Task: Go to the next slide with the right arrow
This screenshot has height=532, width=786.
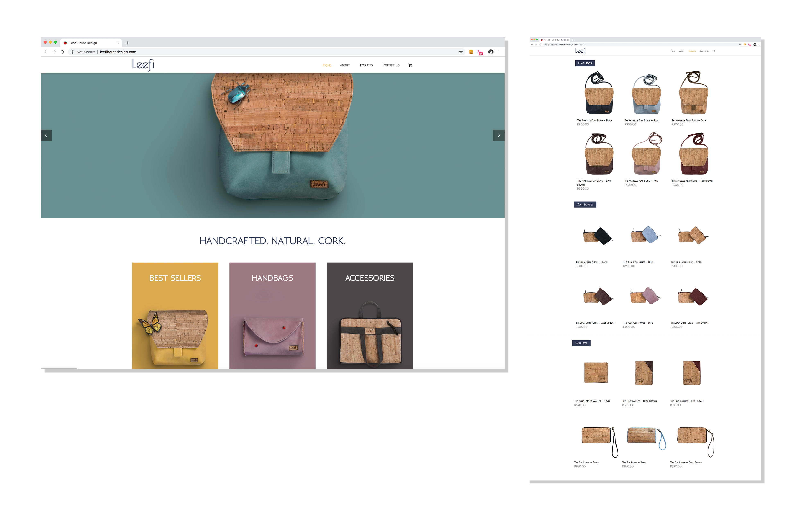Action: pos(499,135)
